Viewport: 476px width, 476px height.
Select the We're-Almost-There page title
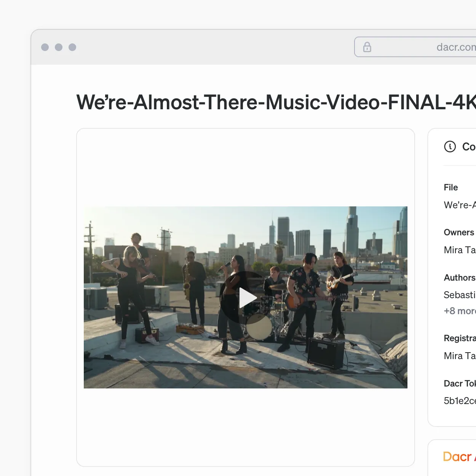(x=276, y=102)
